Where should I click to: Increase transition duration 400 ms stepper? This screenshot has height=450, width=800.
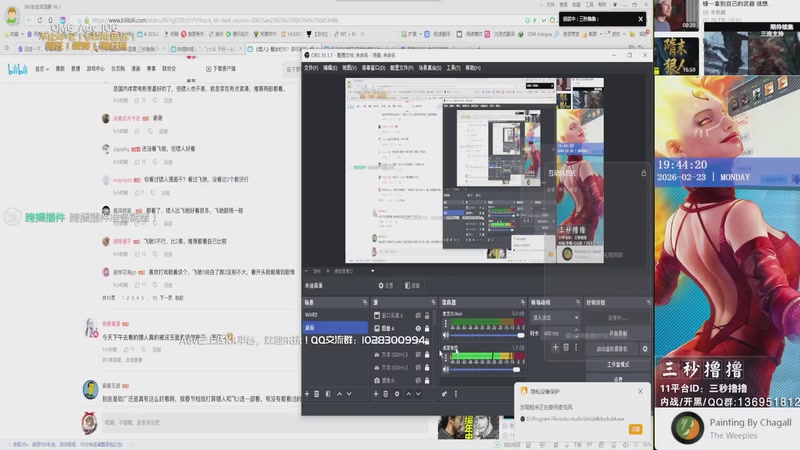[x=576, y=331]
